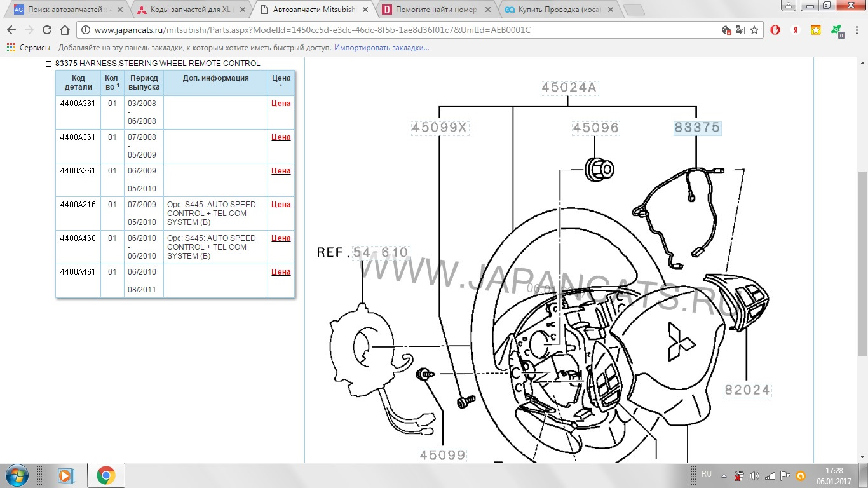Click the 'Период выпуска' column header
The width and height of the screenshot is (868, 488).
(x=144, y=83)
